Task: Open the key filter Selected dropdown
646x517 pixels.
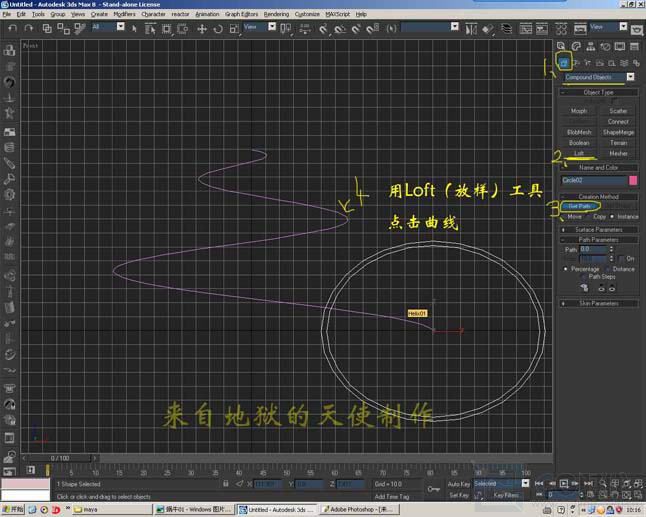Action: [525, 483]
